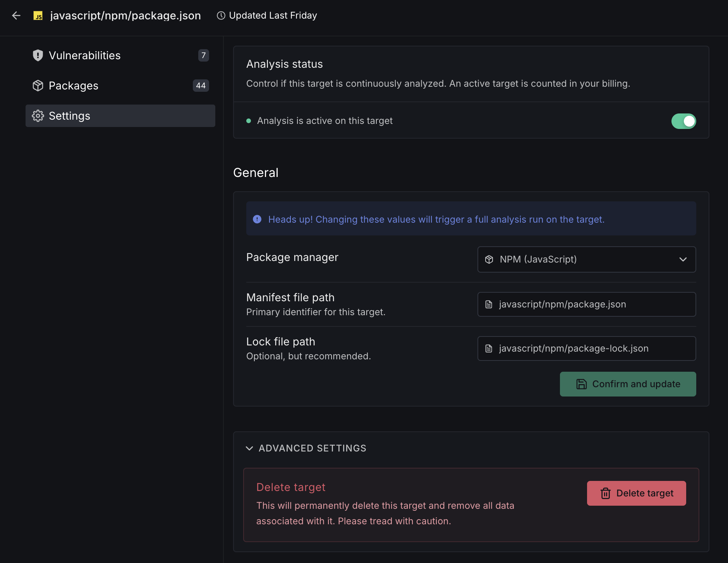The image size is (728, 563).
Task: Click the blue info icon in Heads up banner
Action: tap(257, 219)
